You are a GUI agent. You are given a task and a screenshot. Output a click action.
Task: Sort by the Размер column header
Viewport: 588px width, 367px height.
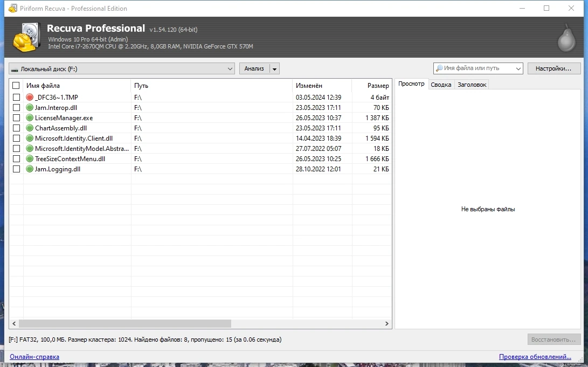372,86
